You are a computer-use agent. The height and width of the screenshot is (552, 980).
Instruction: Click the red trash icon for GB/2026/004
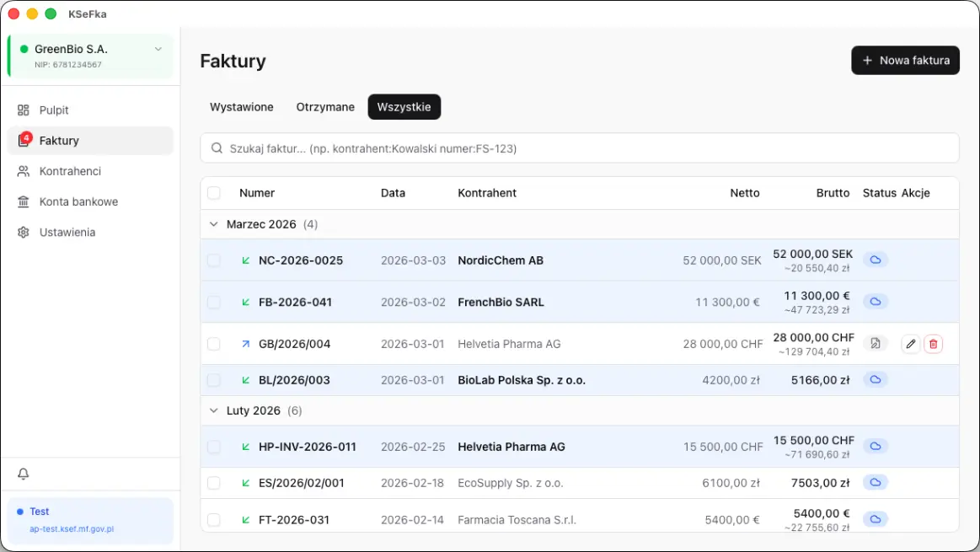coord(933,344)
